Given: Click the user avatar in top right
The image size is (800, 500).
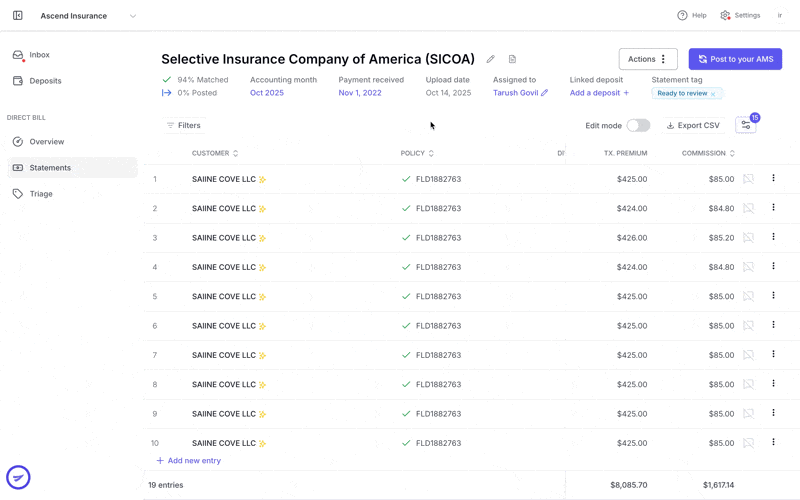Looking at the screenshot, I should point(780,15).
